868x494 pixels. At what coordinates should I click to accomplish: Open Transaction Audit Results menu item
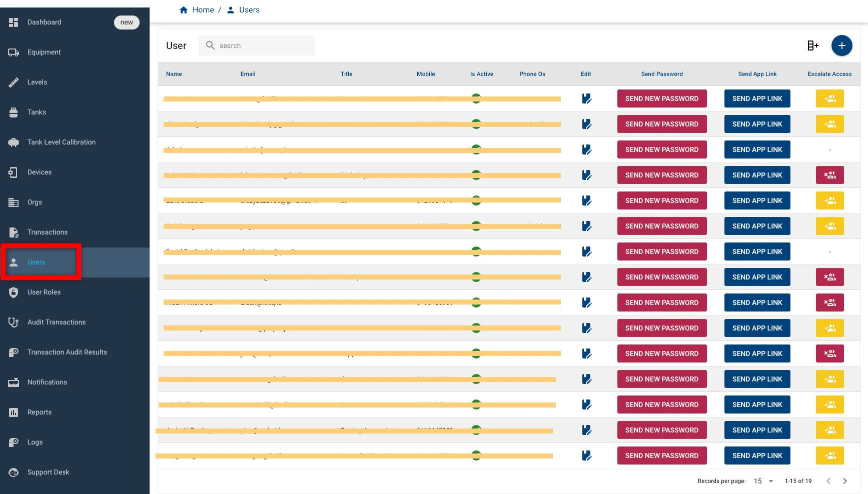pos(75,352)
